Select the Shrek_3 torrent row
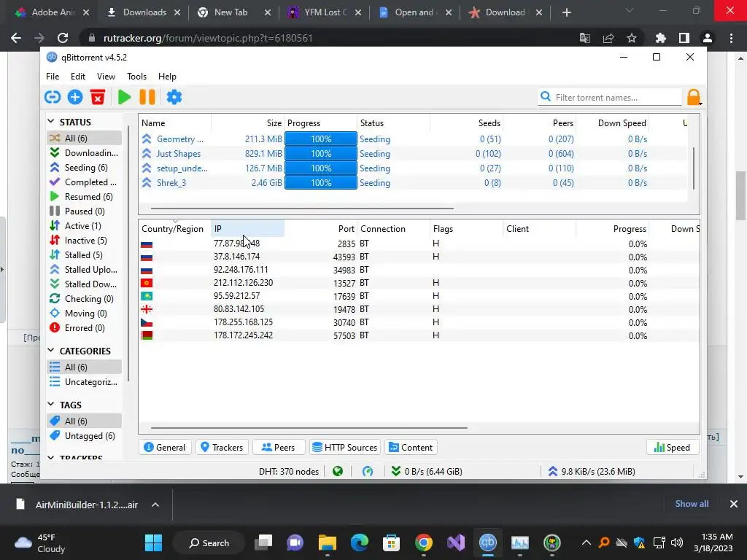Screen dimensions: 747x560 click(x=413, y=183)
